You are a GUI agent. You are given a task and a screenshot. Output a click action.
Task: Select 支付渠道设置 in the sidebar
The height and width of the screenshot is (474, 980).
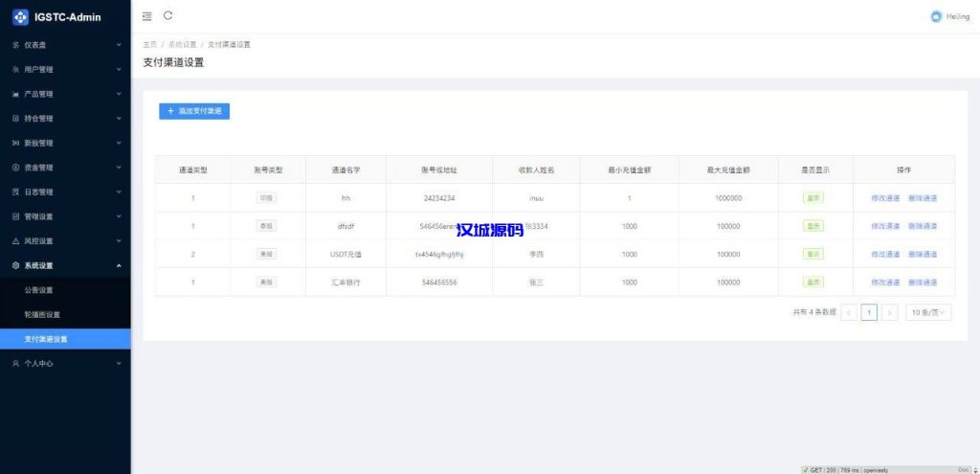[x=65, y=339]
